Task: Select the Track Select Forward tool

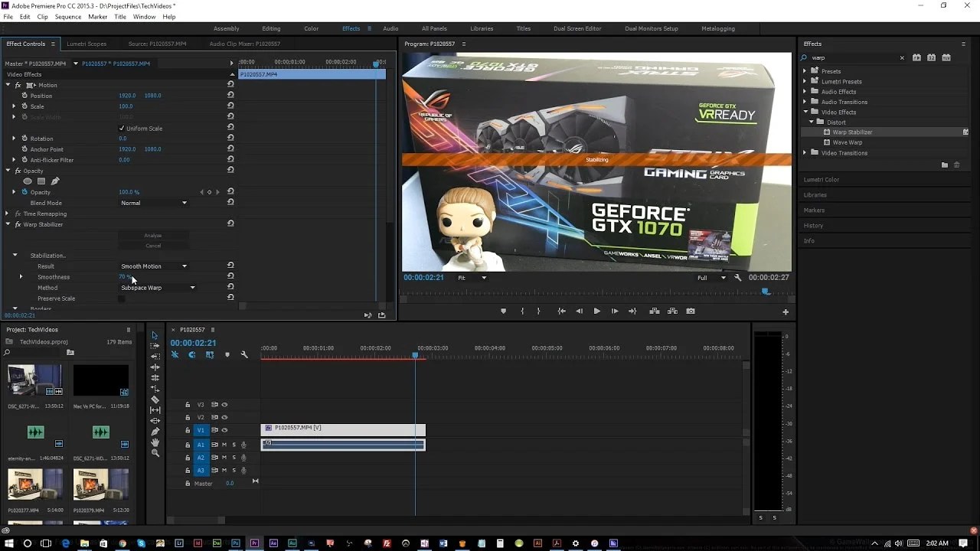Action: pyautogui.click(x=155, y=346)
